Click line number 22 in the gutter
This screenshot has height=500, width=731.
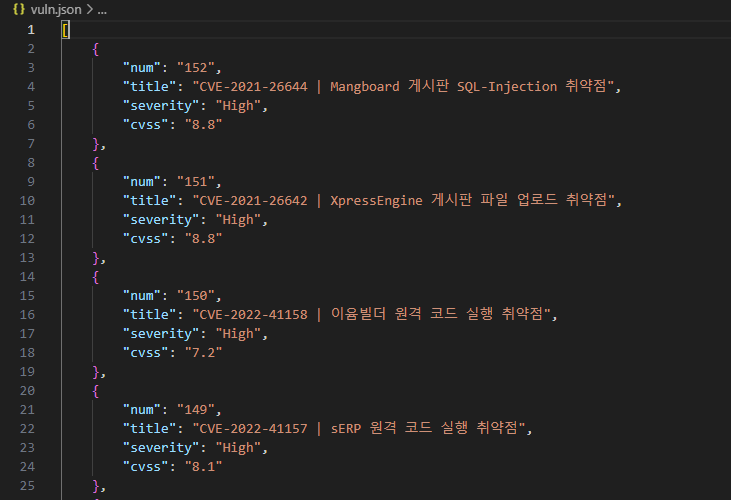click(27, 429)
